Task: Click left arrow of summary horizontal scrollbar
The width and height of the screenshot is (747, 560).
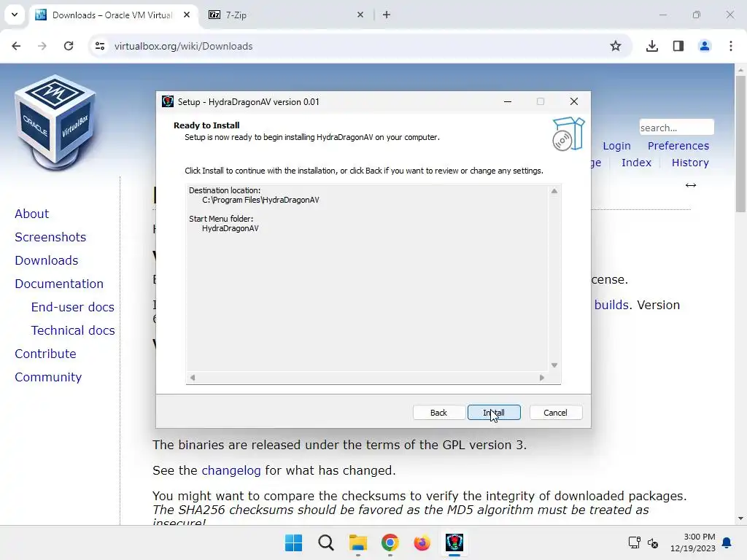Action: [193, 378]
